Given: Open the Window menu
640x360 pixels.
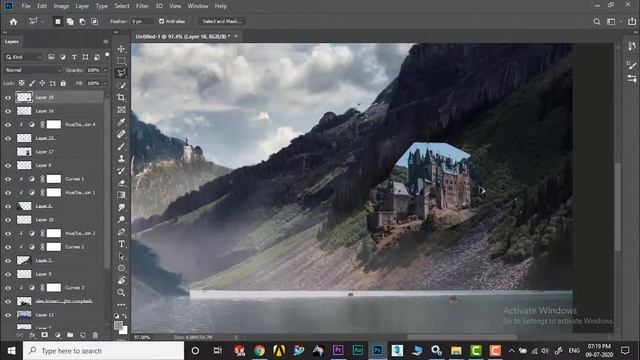Looking at the screenshot, I should [x=198, y=6].
